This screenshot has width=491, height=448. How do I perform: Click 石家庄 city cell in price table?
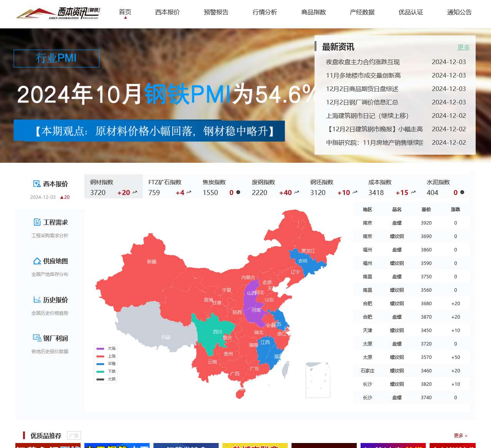coord(367,371)
